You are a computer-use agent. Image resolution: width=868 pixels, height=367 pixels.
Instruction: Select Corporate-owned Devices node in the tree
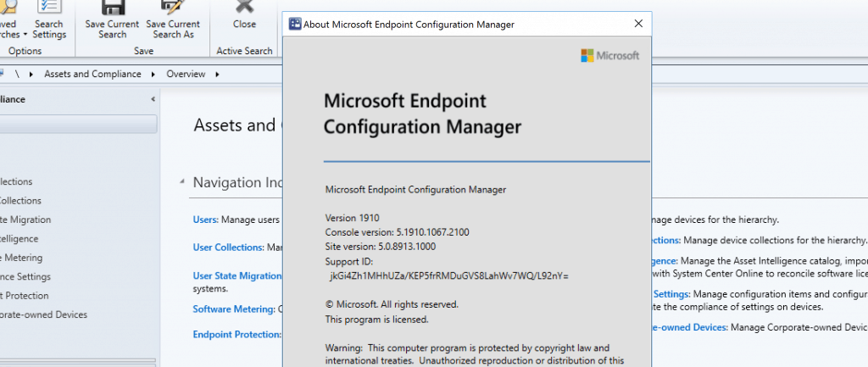point(44,314)
